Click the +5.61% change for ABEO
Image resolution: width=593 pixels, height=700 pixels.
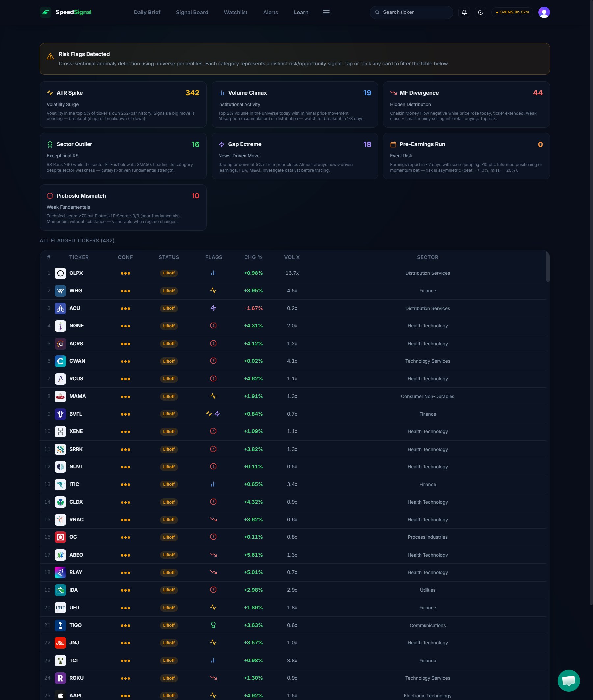[x=253, y=555]
